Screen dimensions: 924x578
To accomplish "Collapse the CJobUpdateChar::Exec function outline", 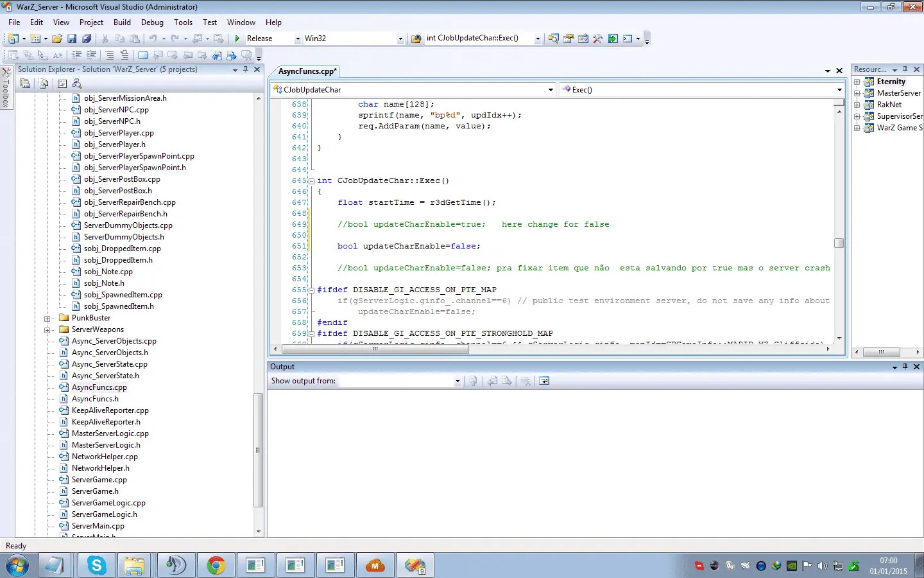I will (312, 181).
